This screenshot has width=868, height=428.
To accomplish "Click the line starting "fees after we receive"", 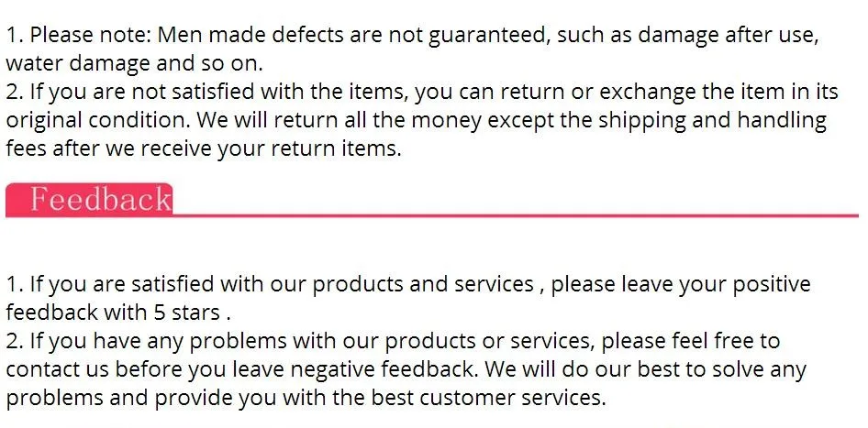I will (x=203, y=148).
